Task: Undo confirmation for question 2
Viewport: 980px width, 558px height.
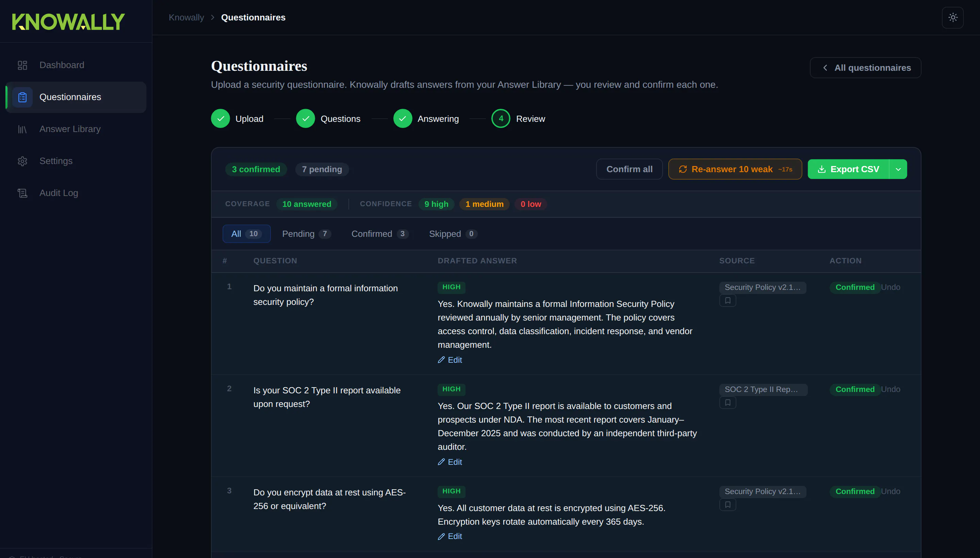Action: (x=890, y=390)
